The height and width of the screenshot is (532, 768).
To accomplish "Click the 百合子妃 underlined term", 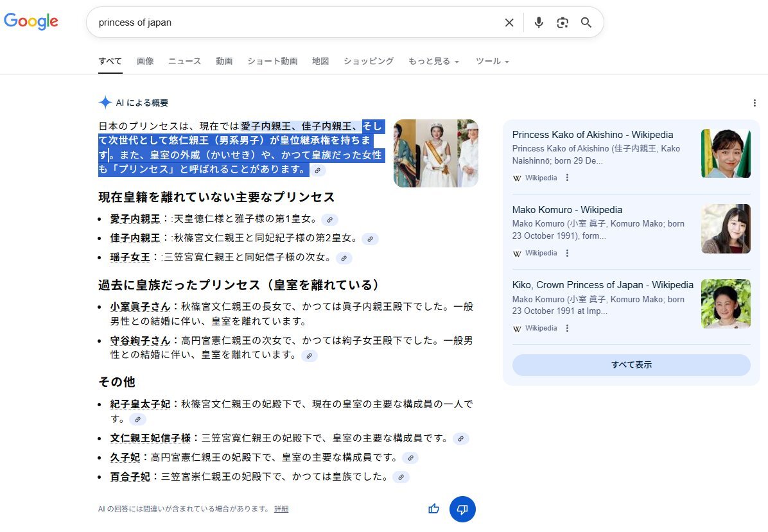I will (130, 477).
